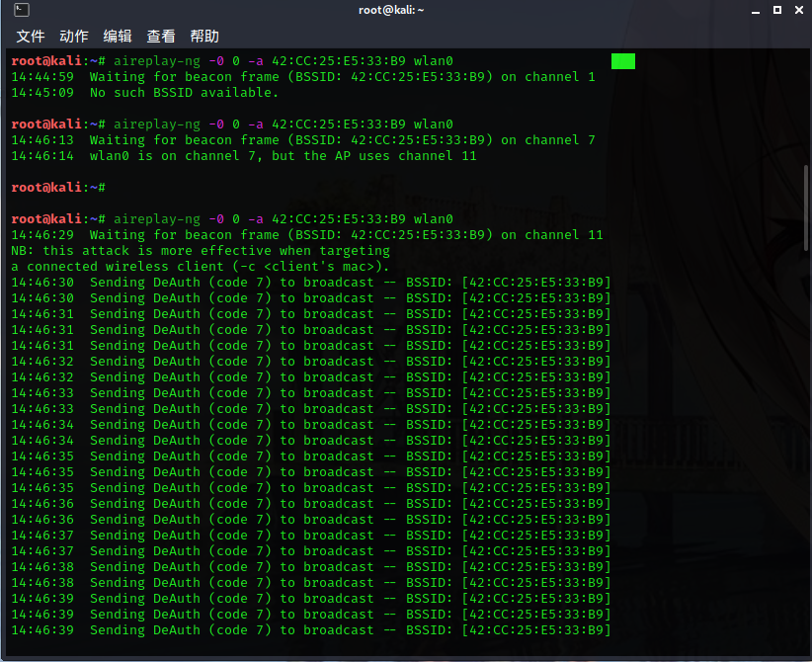Click 'on channel 11' waiting line
The height and width of the screenshot is (662, 812).
coord(552,234)
